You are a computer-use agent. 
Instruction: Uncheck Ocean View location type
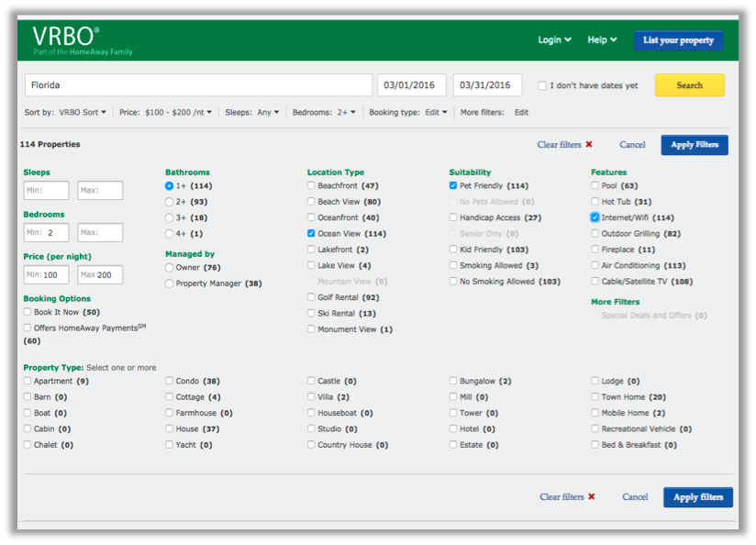311,233
